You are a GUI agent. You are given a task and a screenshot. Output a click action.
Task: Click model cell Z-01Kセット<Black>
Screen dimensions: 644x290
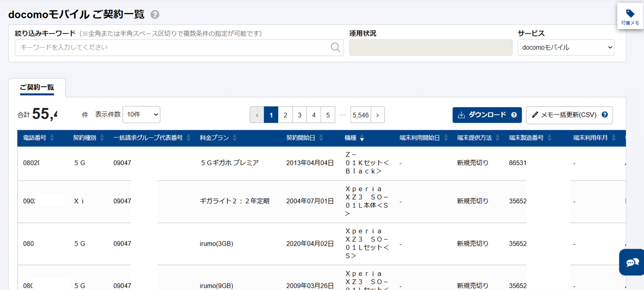click(367, 163)
